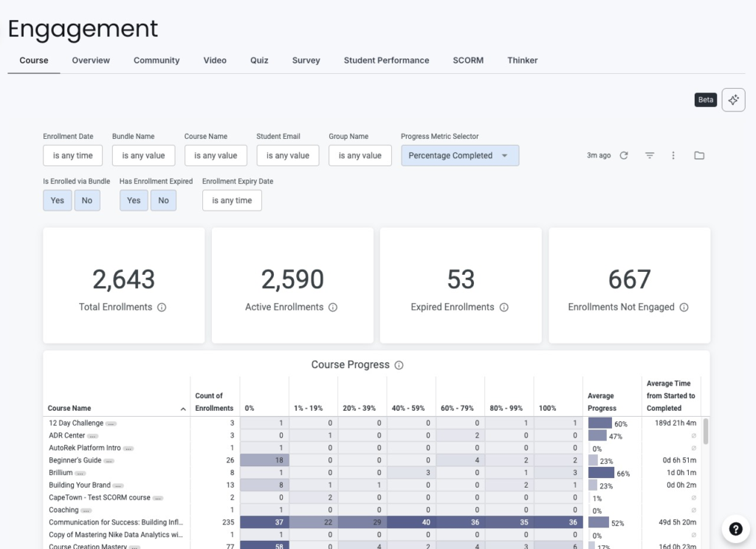Switch to the Video tab
This screenshot has width=756, height=549.
coord(215,61)
